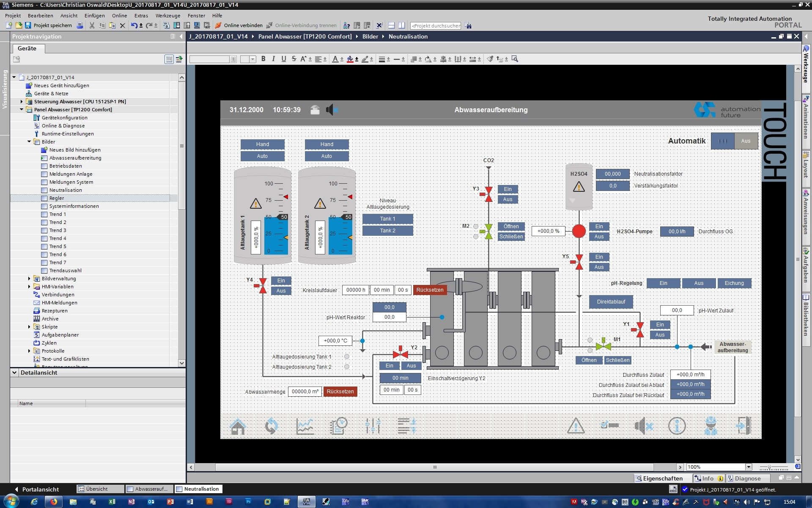Switch valve Y4 to Aus
This screenshot has width=812, height=508.
click(281, 291)
